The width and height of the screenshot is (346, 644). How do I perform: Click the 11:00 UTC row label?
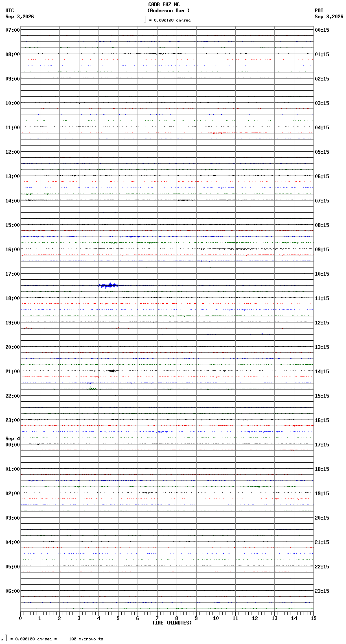[13, 128]
